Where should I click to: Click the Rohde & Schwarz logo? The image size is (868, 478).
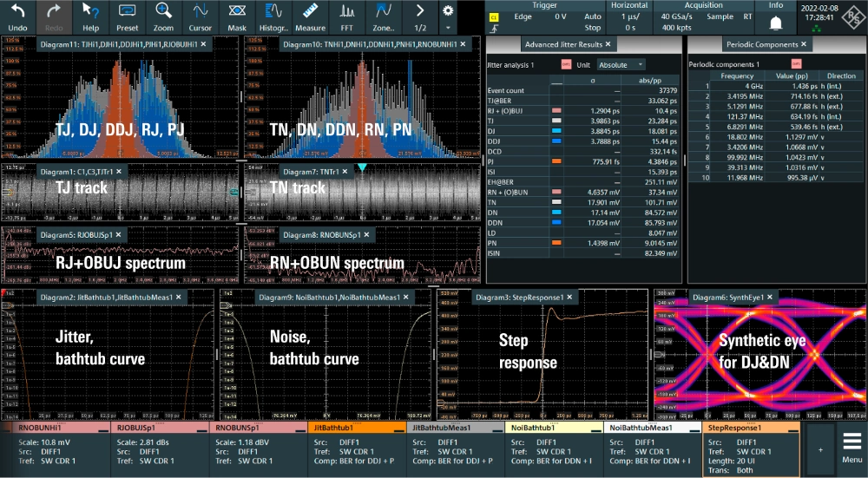coord(852,17)
